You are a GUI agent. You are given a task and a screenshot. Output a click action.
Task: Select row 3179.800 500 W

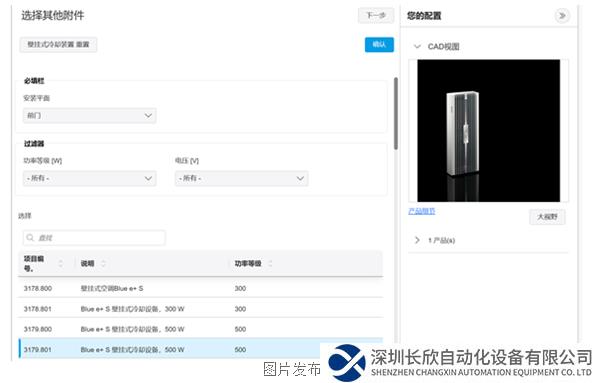(201, 329)
